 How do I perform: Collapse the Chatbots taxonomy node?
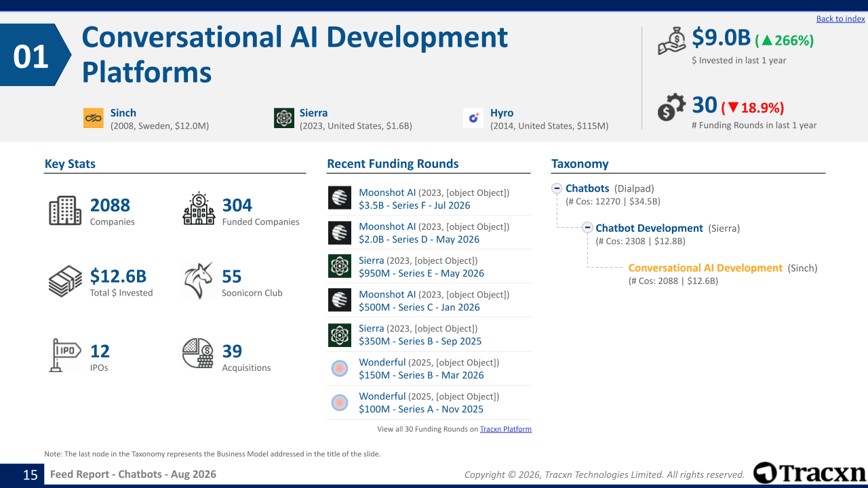[557, 188]
